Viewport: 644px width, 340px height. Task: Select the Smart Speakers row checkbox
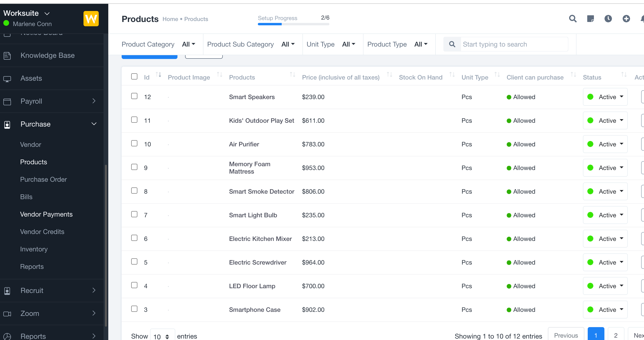134,96
